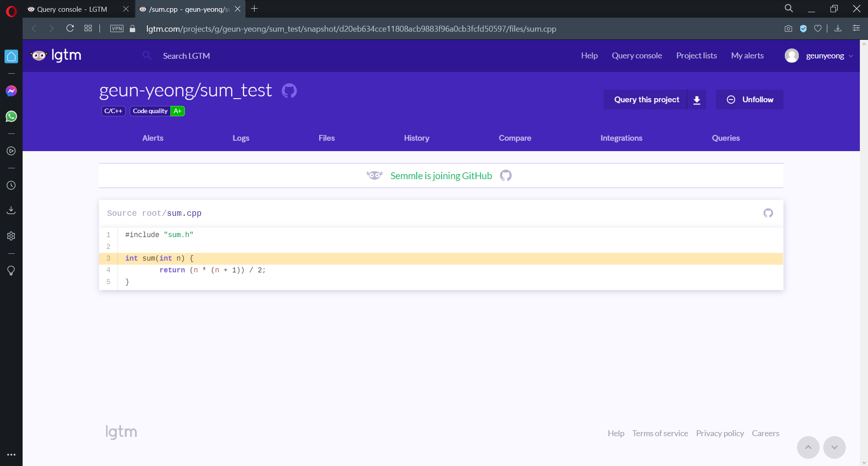Switch to Alerts tab

(153, 138)
